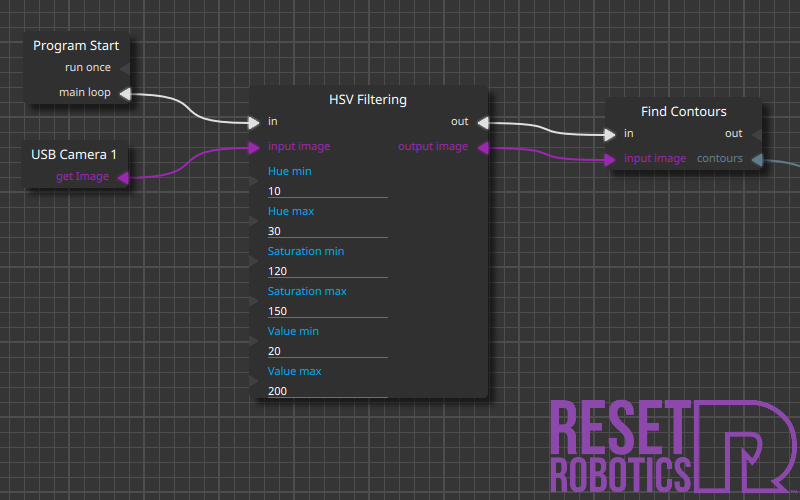Select the Find Contours node title
The height and width of the screenshot is (500, 800).
click(684, 112)
